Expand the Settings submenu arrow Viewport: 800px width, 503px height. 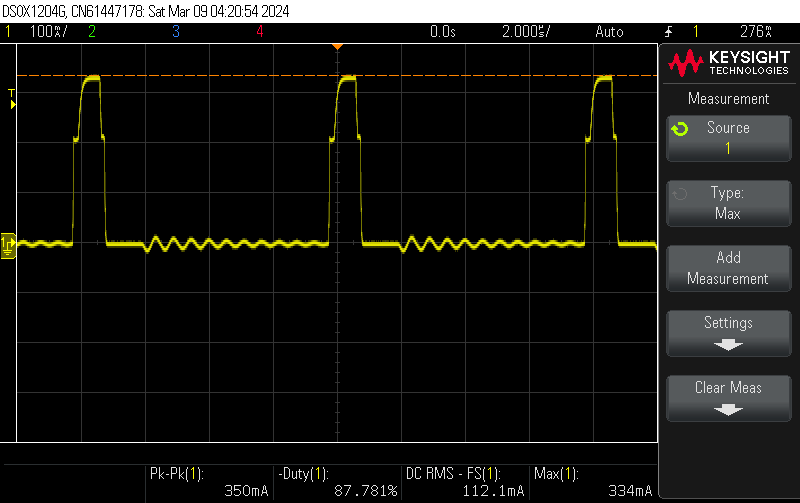point(728,345)
